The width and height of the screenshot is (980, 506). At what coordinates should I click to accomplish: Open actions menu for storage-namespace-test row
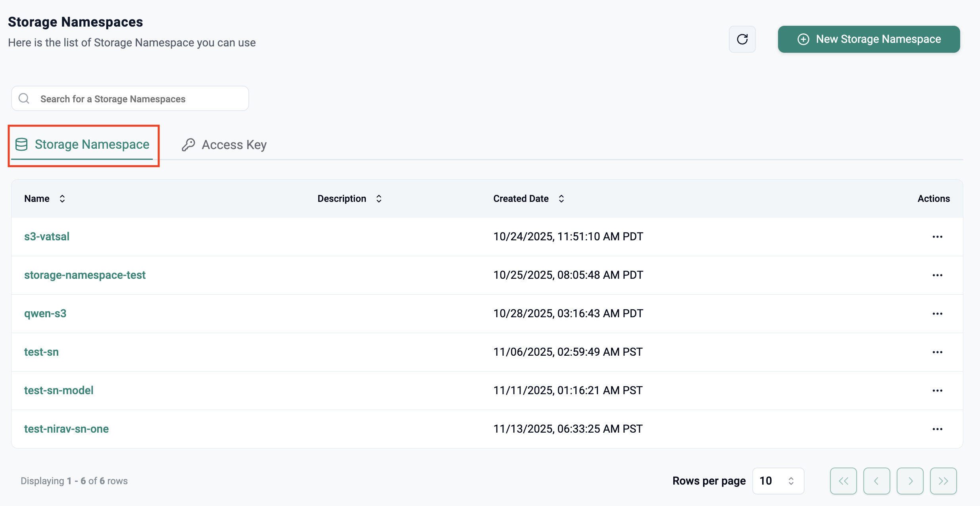click(937, 275)
